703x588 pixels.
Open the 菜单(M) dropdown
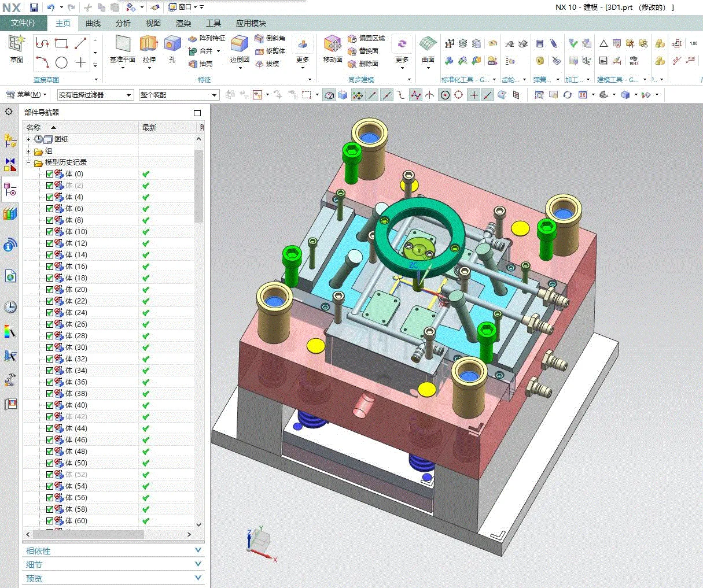point(27,94)
